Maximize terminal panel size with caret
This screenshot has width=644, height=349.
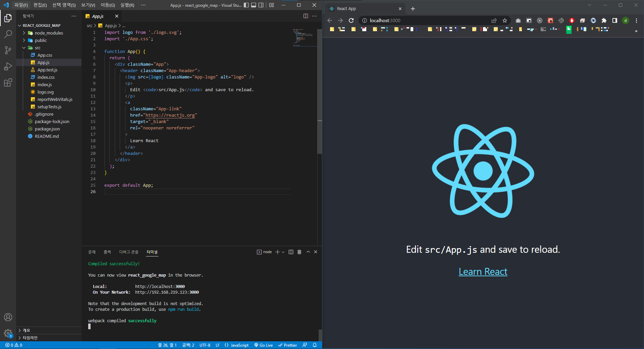[x=308, y=252]
